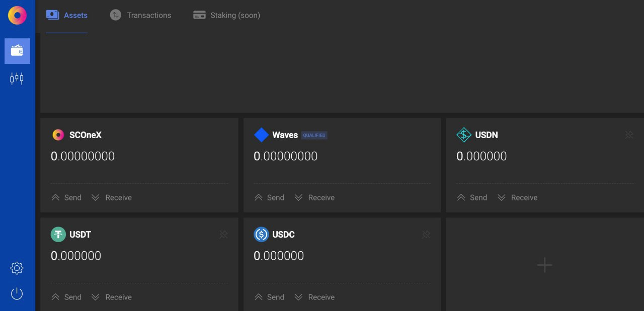Click the power logout icon
The height and width of the screenshot is (311, 644).
pyautogui.click(x=17, y=293)
